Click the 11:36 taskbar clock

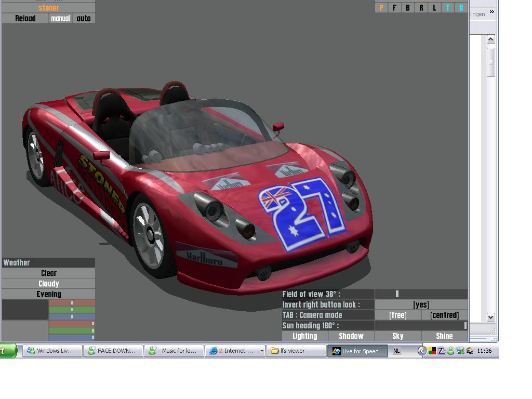coord(484,351)
